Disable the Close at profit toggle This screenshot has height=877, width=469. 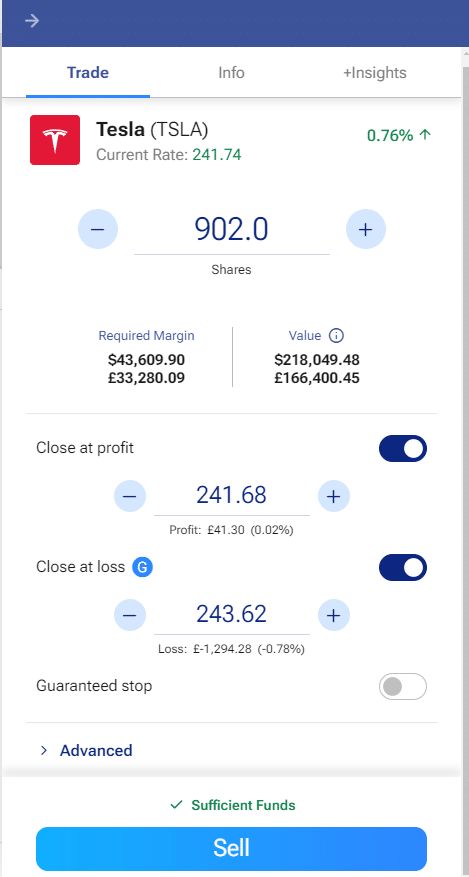[402, 449]
